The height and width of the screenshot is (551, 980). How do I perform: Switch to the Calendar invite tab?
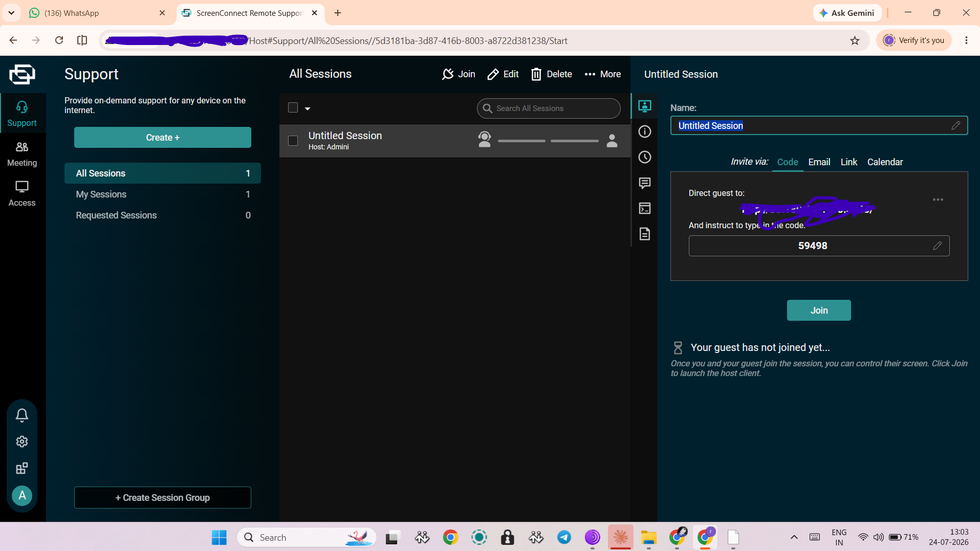click(x=885, y=162)
